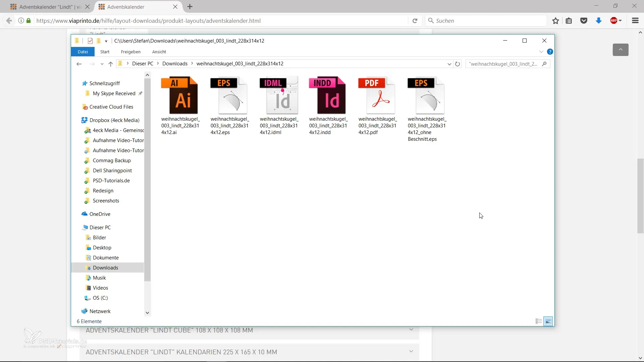Click the site info icon in URL bar
This screenshot has width=644, height=362.
[x=21, y=21]
